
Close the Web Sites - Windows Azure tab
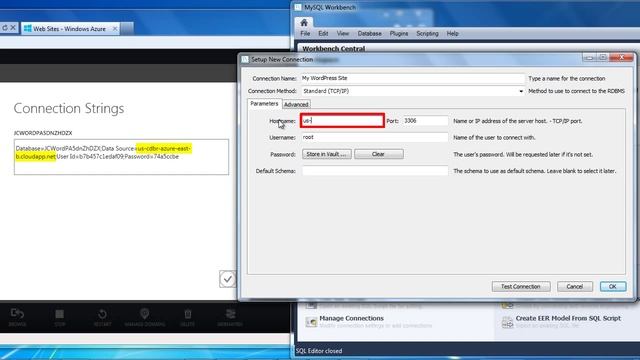pos(115,29)
